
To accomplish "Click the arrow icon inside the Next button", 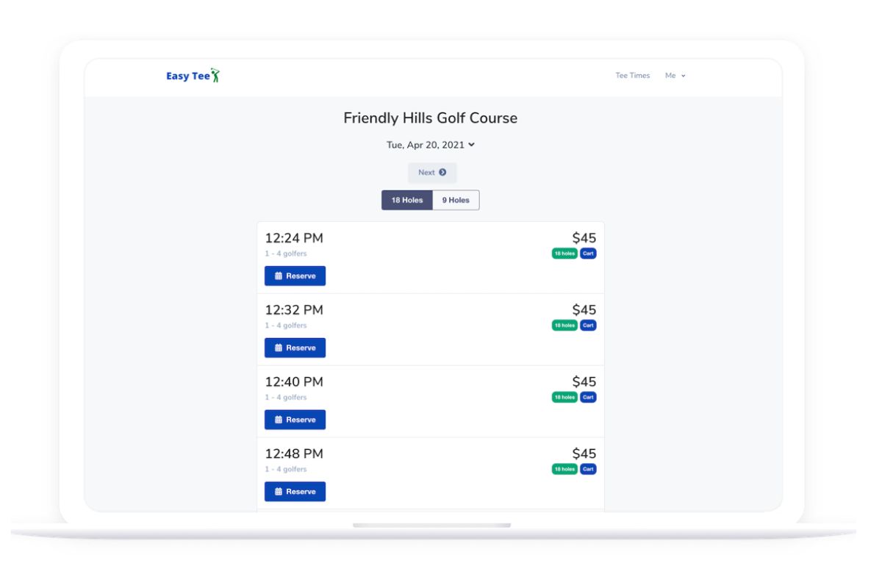I will coord(441,173).
